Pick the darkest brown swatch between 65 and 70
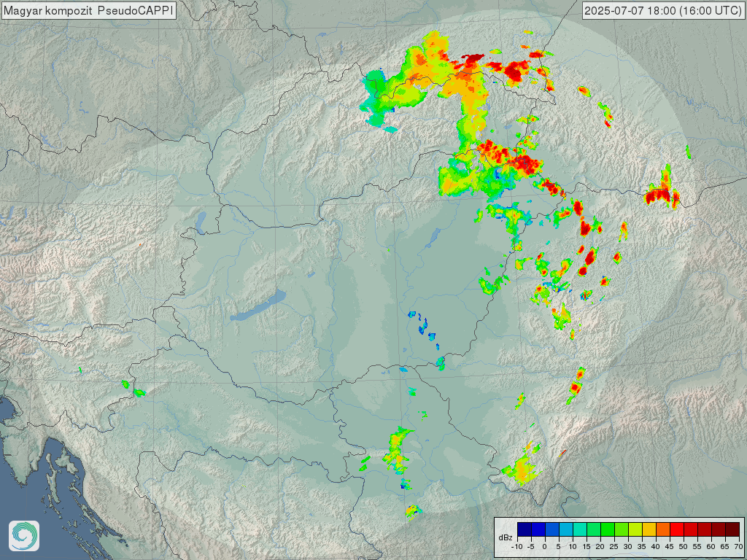The height and width of the screenshot is (560, 747). point(732,529)
